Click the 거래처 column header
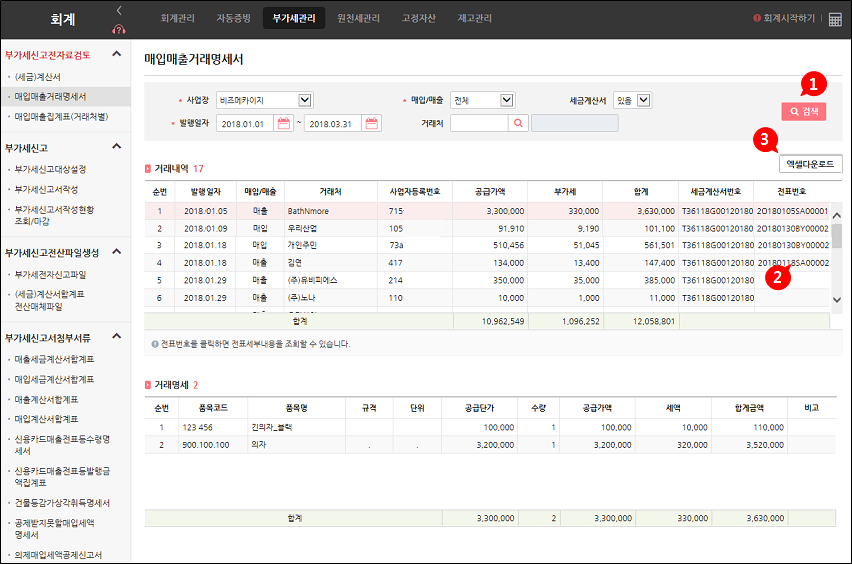852x564 pixels. pyautogui.click(x=330, y=192)
